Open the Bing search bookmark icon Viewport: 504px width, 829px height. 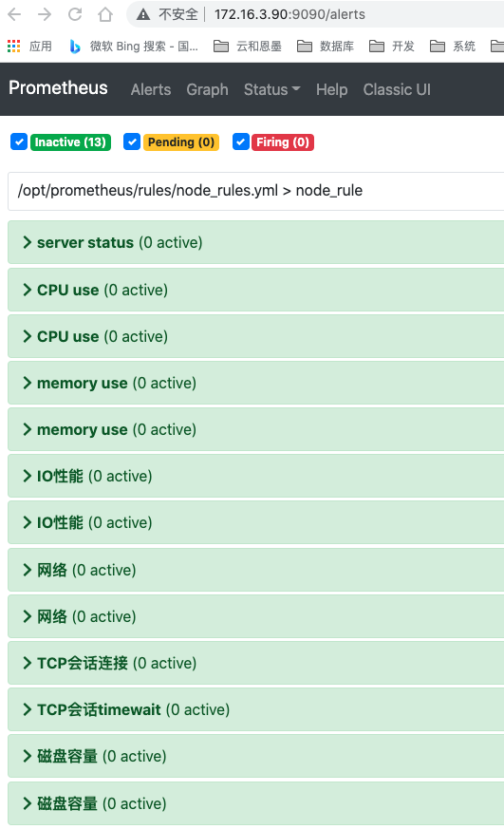(x=75, y=47)
